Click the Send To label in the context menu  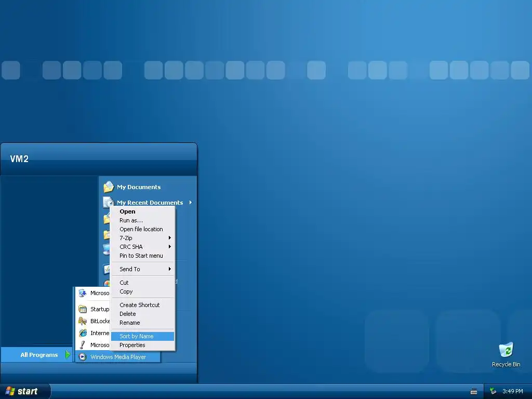[129, 269]
